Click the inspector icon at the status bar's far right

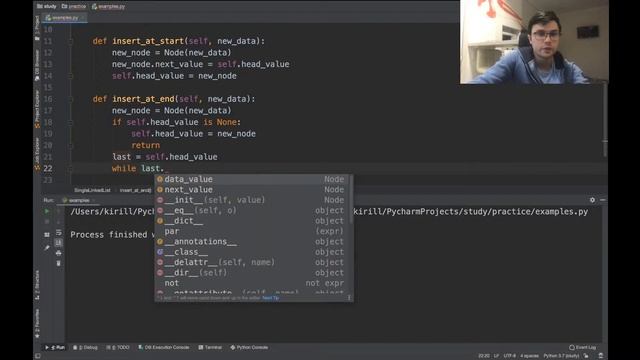point(600,356)
